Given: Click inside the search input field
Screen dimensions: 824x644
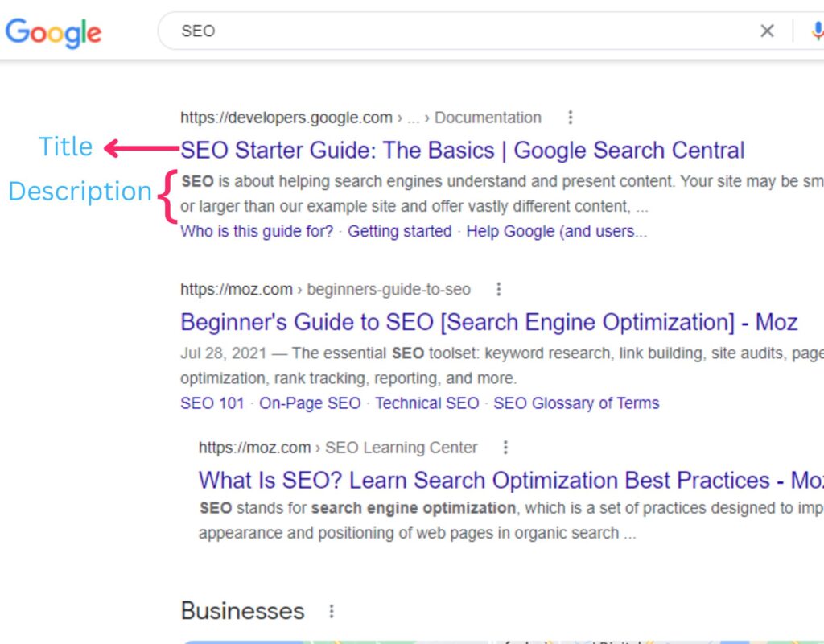Looking at the screenshot, I should 402,31.
